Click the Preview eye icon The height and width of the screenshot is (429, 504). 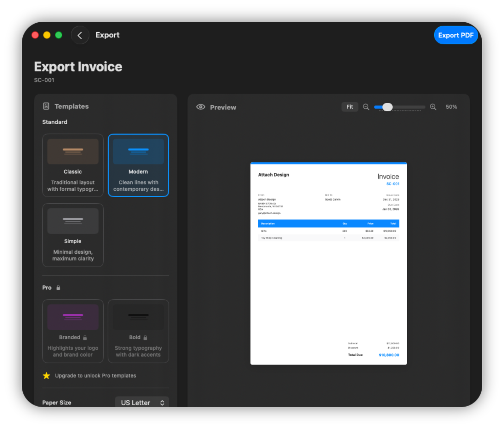coord(201,107)
